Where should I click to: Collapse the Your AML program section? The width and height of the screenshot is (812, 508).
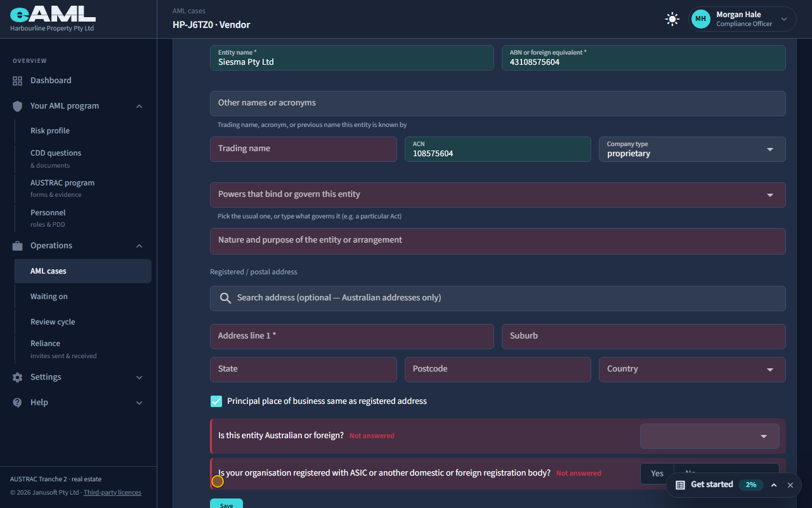pyautogui.click(x=140, y=106)
